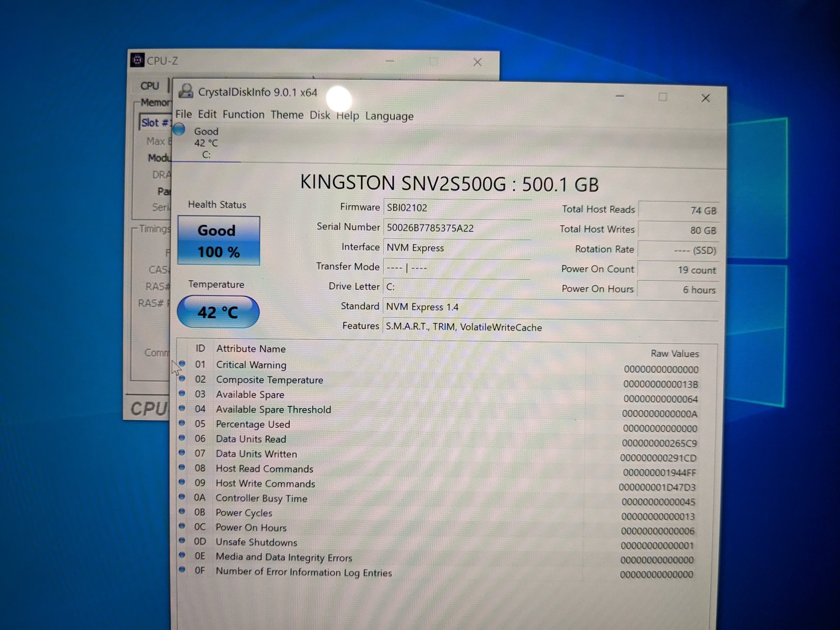Click the Total Host Reads value 74 GB

(x=678, y=210)
